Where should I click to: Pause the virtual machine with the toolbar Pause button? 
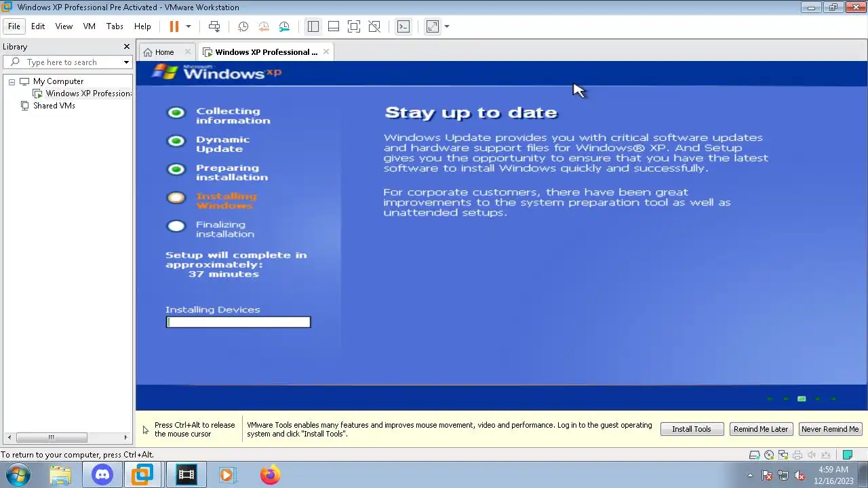pos(174,26)
